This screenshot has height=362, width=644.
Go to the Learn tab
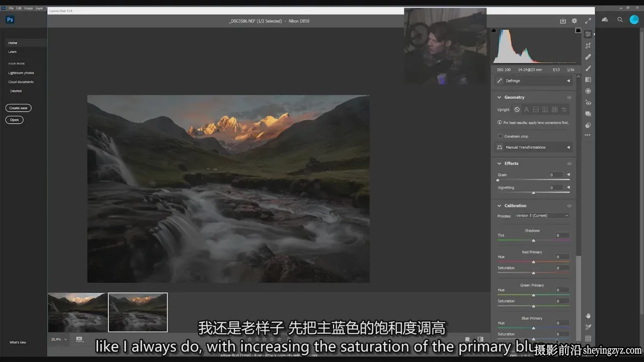click(x=12, y=52)
